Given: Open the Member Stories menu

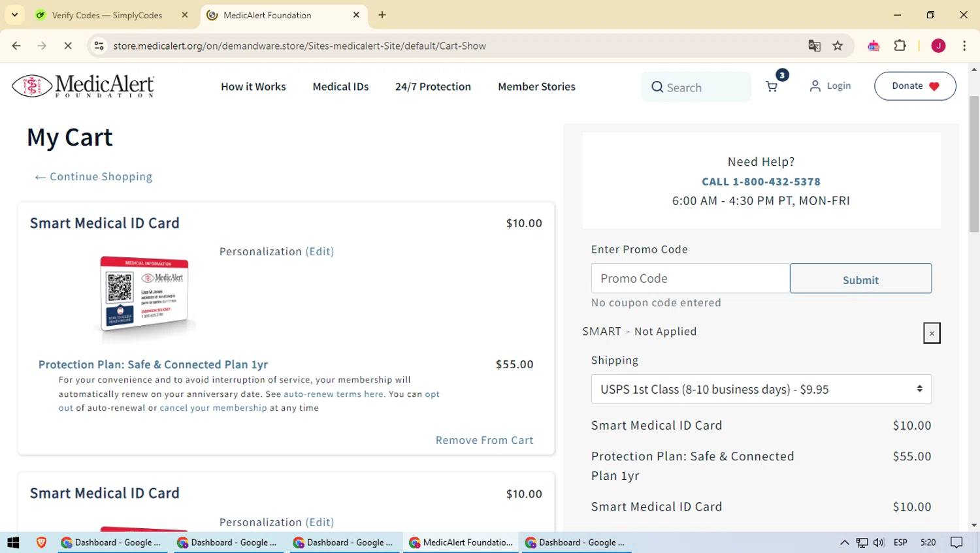Looking at the screenshot, I should click(x=536, y=87).
